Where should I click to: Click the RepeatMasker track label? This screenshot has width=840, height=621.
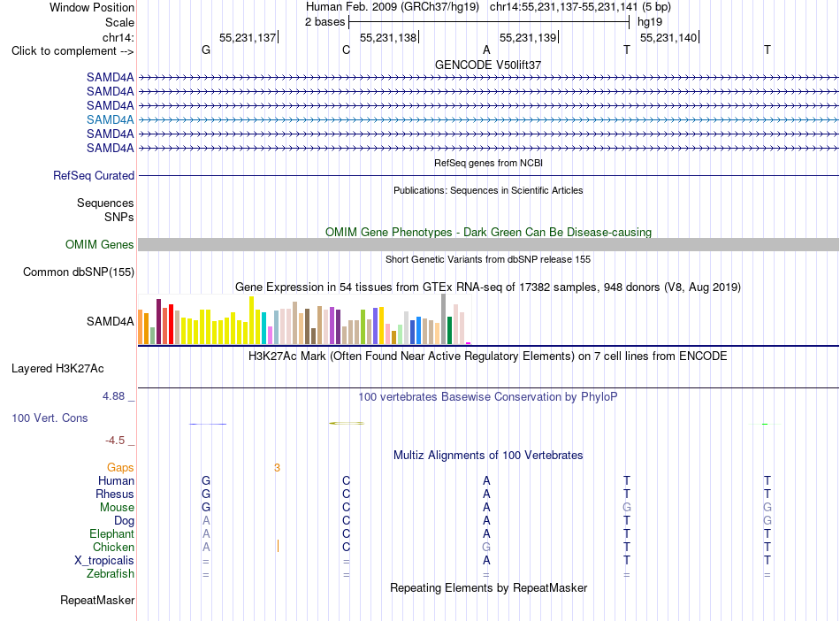coord(97,600)
